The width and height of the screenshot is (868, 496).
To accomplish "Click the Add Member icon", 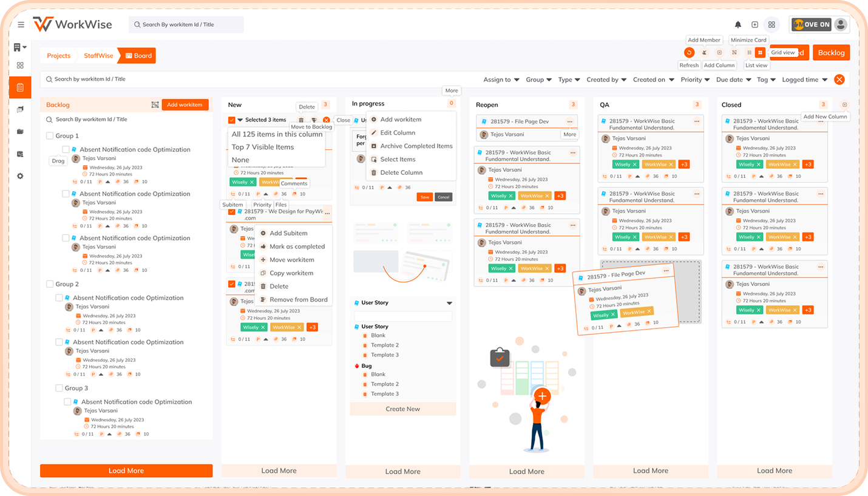I will [x=705, y=53].
